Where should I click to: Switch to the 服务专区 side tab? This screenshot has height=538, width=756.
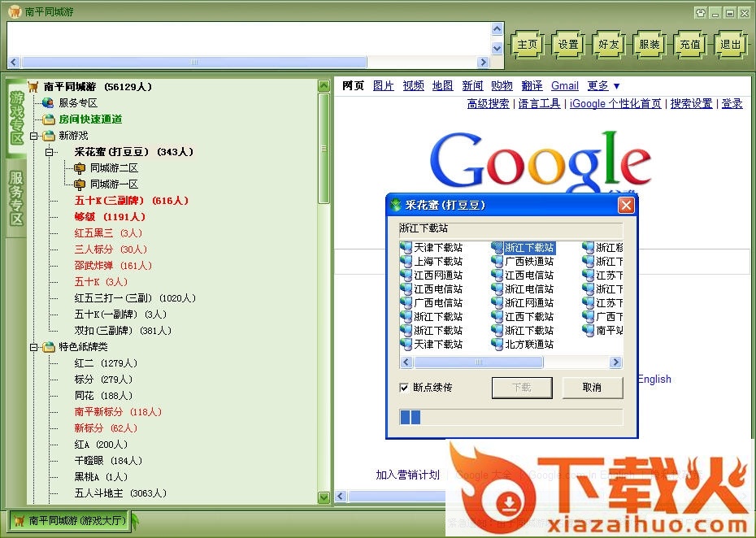tap(17, 198)
